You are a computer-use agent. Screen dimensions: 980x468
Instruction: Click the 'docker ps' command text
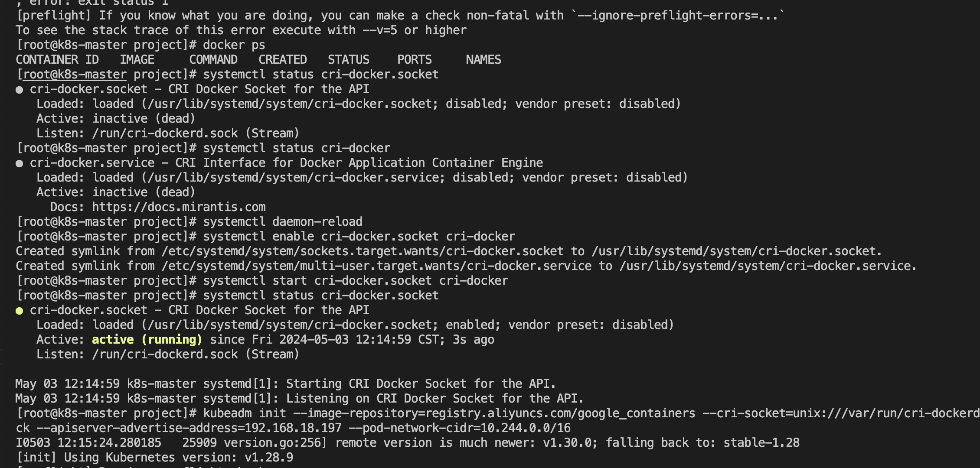tap(234, 45)
